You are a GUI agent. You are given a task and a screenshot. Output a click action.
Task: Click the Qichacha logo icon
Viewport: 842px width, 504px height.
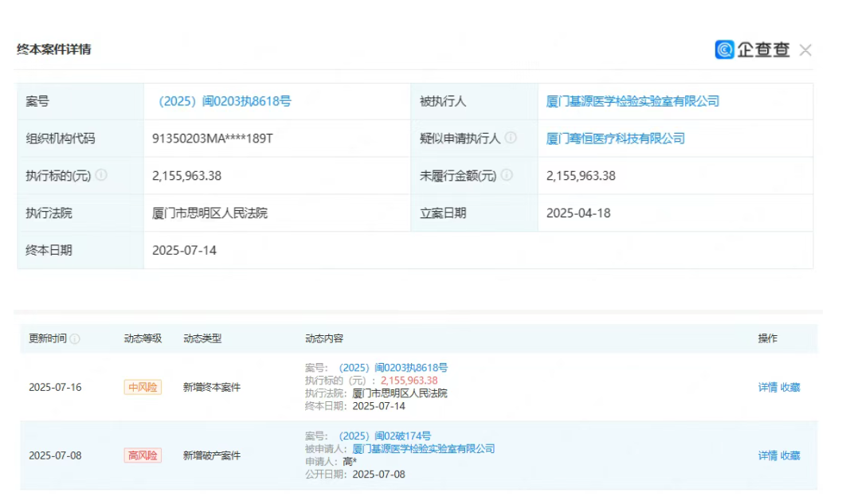724,50
